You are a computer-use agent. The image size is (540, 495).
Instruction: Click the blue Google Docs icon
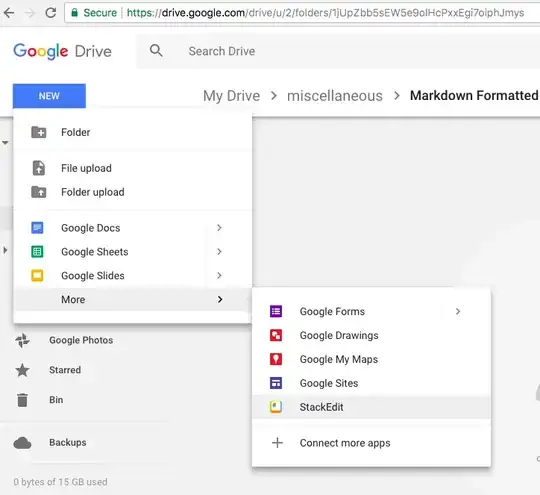(37, 228)
